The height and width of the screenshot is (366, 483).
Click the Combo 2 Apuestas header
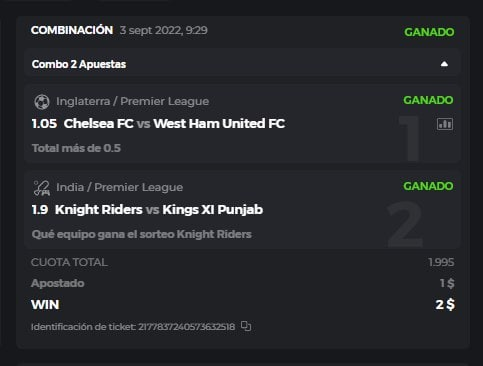point(242,64)
